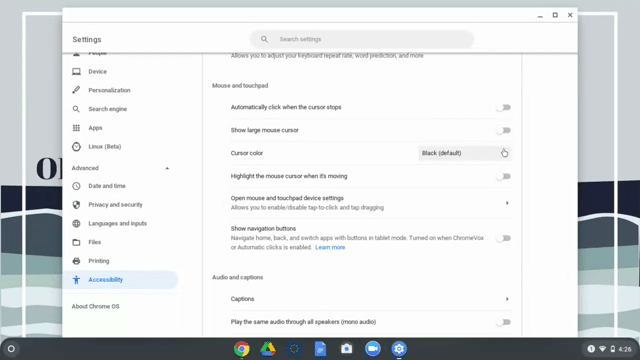This screenshot has width=640, height=360.
Task: Click the Captions row label
Action: (242, 299)
